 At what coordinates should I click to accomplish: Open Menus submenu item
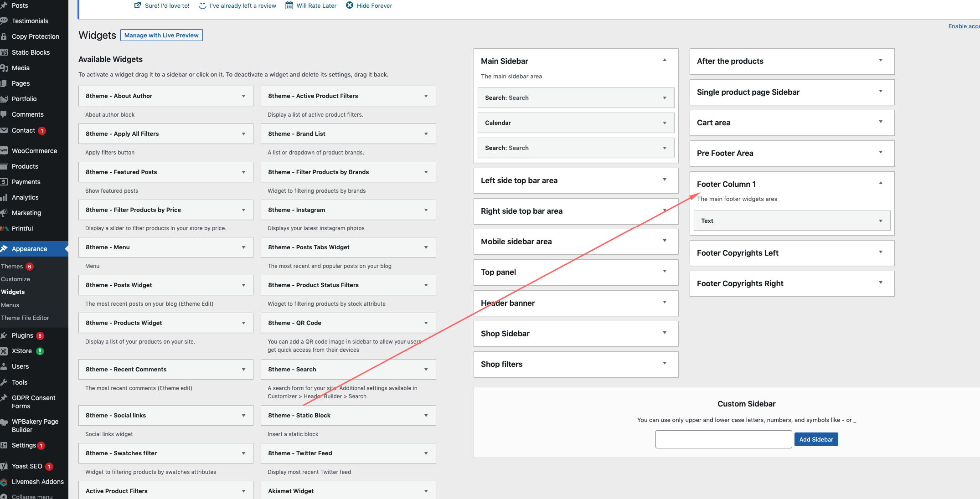pyautogui.click(x=10, y=305)
